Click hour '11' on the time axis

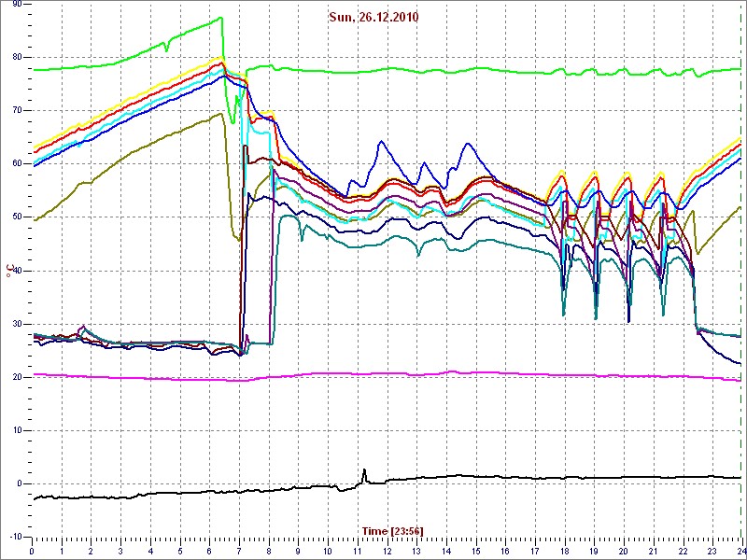pyautogui.click(x=358, y=552)
